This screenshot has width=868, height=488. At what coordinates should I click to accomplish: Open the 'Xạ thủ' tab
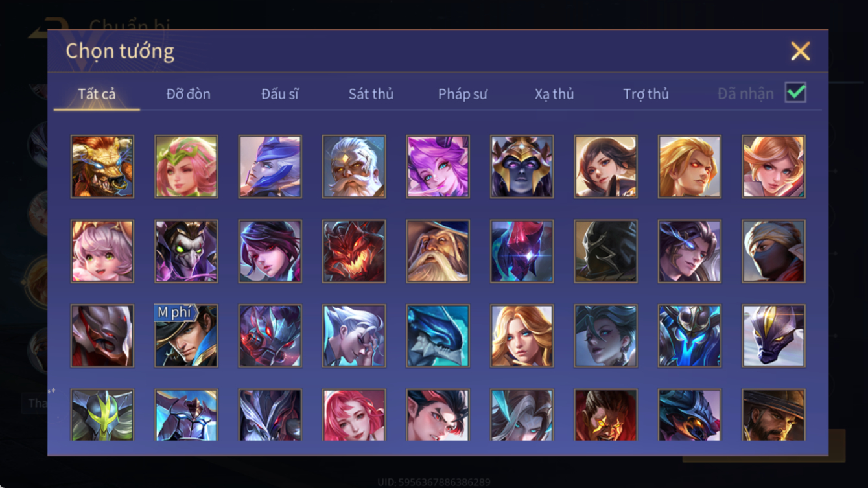click(x=554, y=94)
